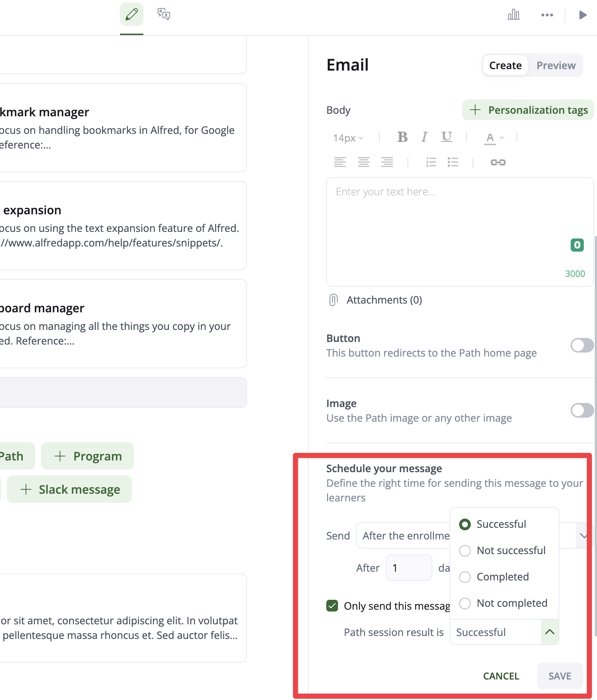Viewport: 597px width, 700px height.
Task: Switch to the Create tab
Action: point(505,65)
